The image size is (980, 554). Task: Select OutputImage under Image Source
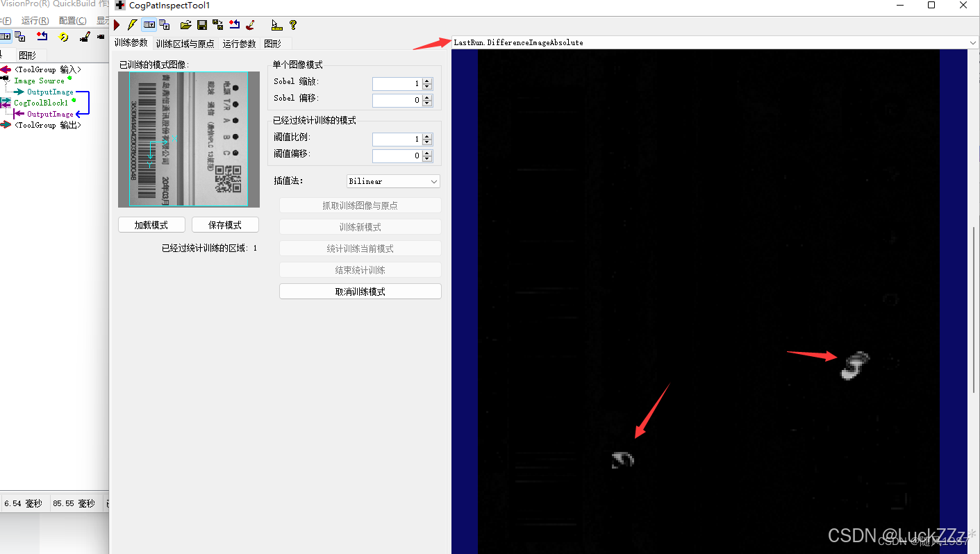pos(50,92)
